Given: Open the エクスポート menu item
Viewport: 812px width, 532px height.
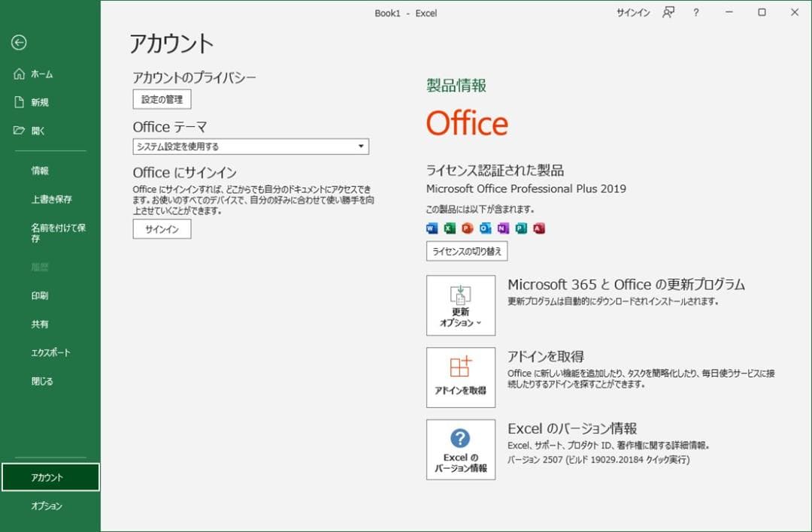Looking at the screenshot, I should pyautogui.click(x=50, y=352).
